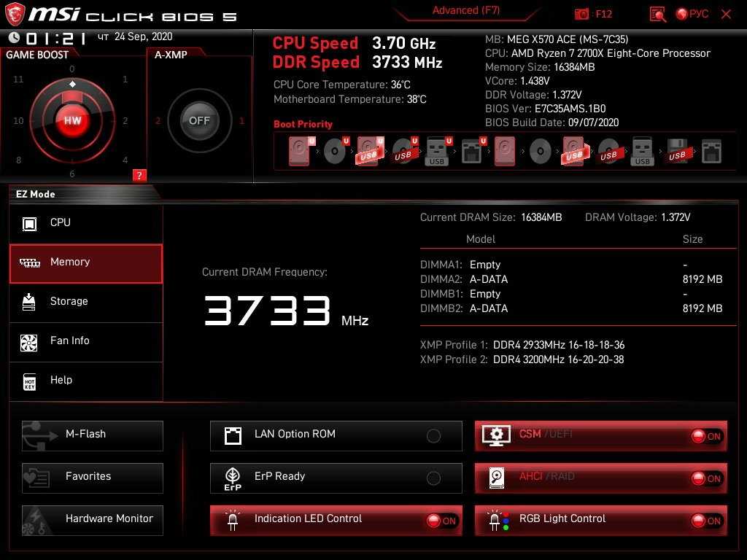Switch to Advanced (F7) mode

(465, 11)
